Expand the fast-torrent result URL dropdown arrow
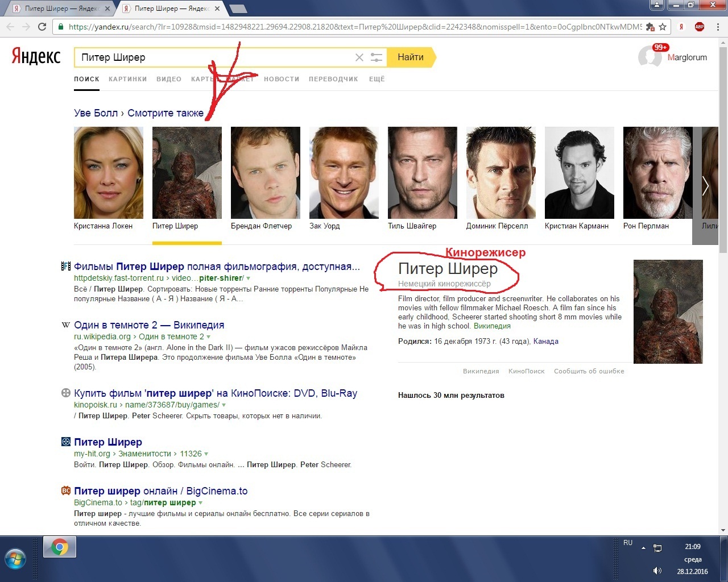The width and height of the screenshot is (728, 582). (248, 278)
